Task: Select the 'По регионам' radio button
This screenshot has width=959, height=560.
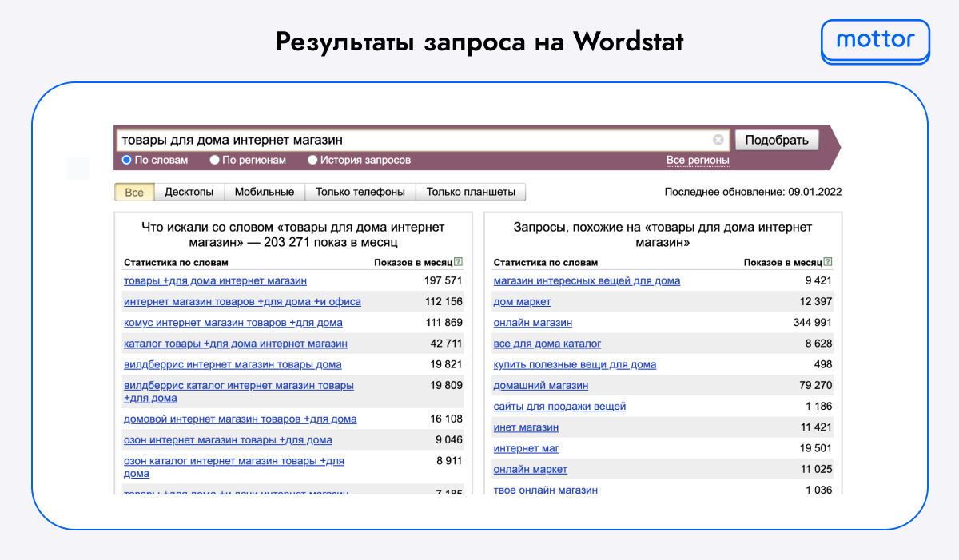Action: coord(214,160)
